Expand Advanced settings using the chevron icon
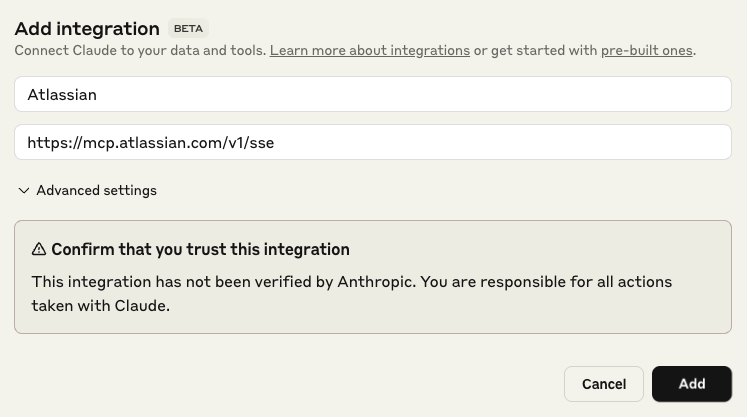Viewport: 747px width, 417px height. (23, 191)
